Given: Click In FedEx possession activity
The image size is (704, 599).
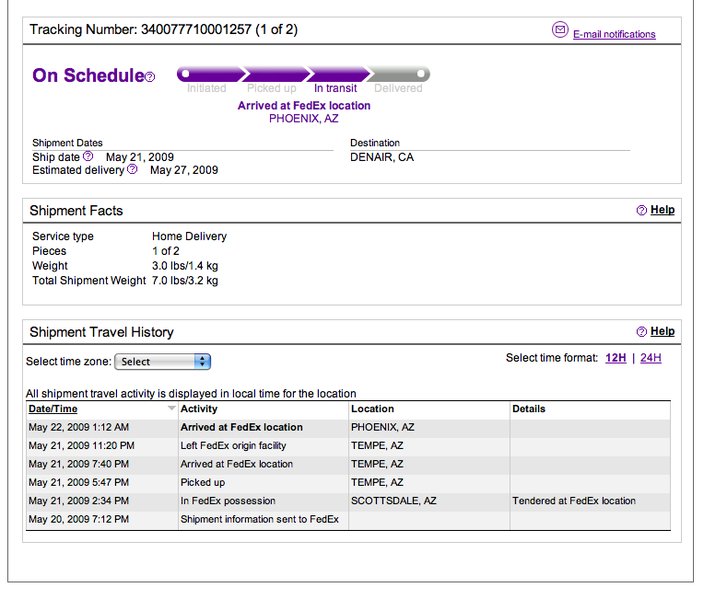Looking at the screenshot, I should point(228,501).
